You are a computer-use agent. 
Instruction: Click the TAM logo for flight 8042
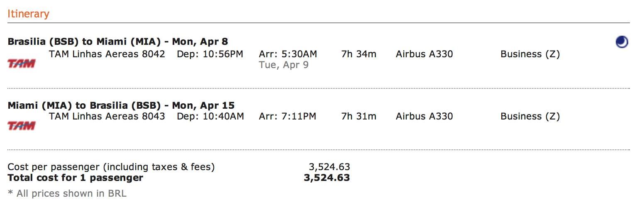pyautogui.click(x=21, y=63)
